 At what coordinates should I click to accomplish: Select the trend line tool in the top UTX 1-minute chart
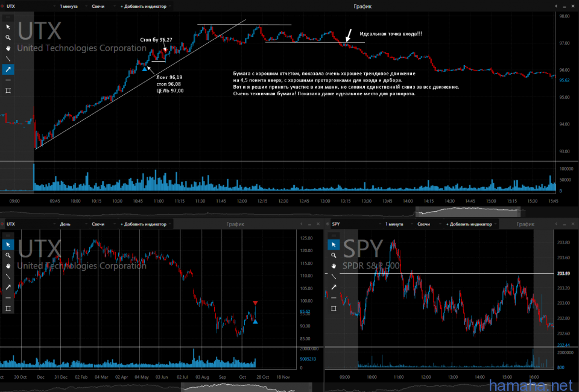tap(8, 58)
